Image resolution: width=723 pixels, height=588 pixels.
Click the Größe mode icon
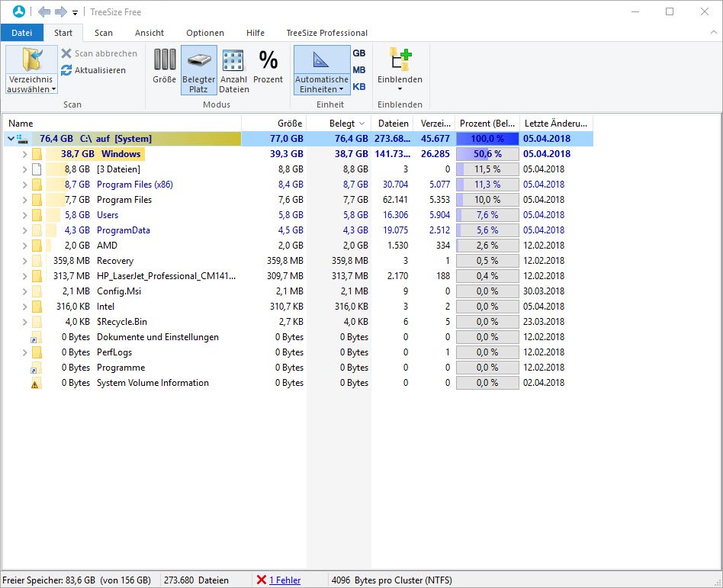(x=165, y=60)
